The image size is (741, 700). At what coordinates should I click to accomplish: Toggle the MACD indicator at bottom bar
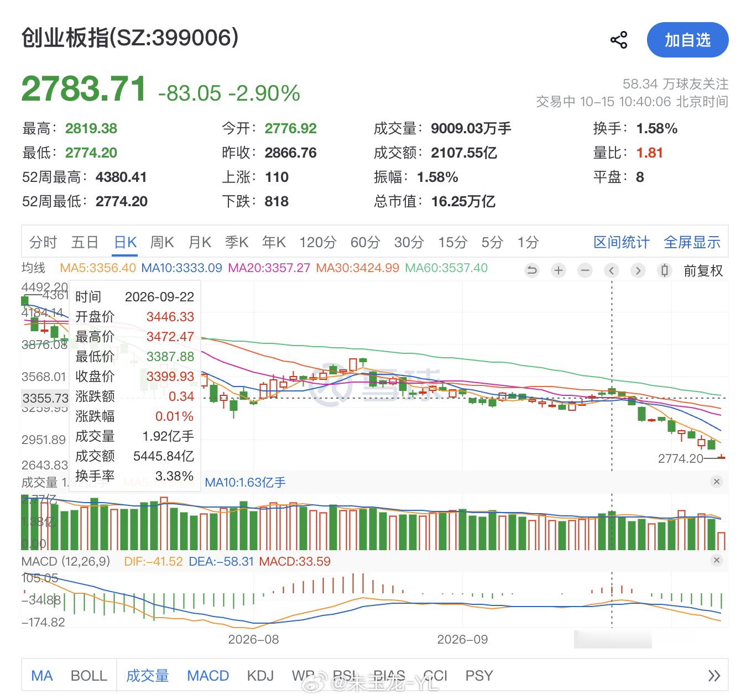(208, 676)
